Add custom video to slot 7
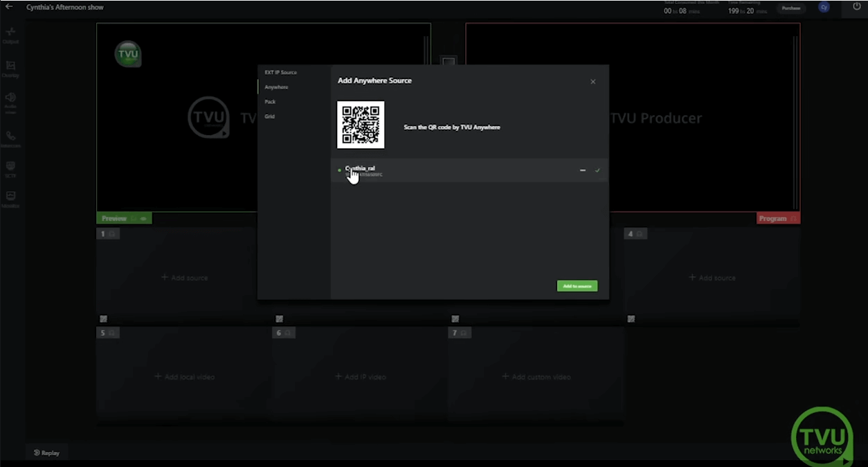 click(x=536, y=377)
